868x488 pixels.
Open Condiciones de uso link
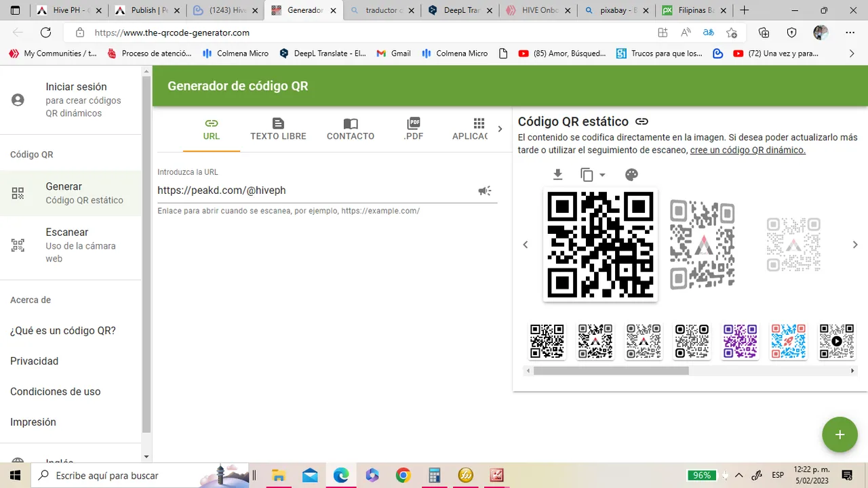55,392
